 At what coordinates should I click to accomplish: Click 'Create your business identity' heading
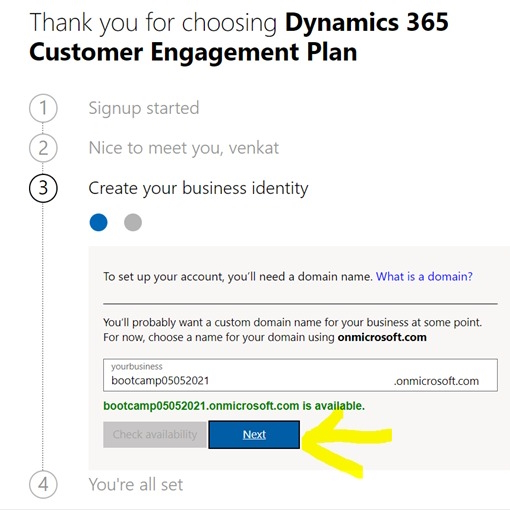point(198,189)
